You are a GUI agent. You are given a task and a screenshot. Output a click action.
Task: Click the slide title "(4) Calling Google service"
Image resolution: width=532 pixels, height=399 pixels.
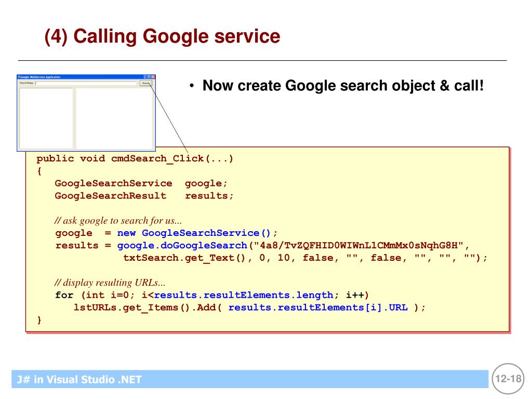point(162,36)
